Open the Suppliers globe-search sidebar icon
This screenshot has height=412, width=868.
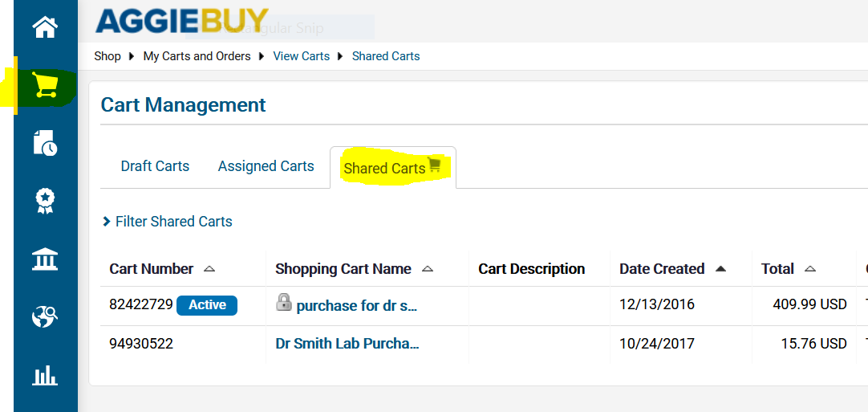coord(46,317)
